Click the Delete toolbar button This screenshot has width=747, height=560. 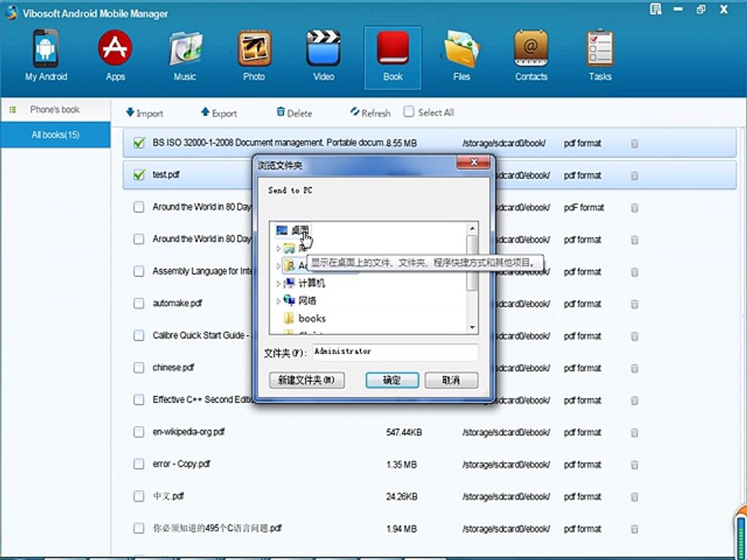pos(294,113)
